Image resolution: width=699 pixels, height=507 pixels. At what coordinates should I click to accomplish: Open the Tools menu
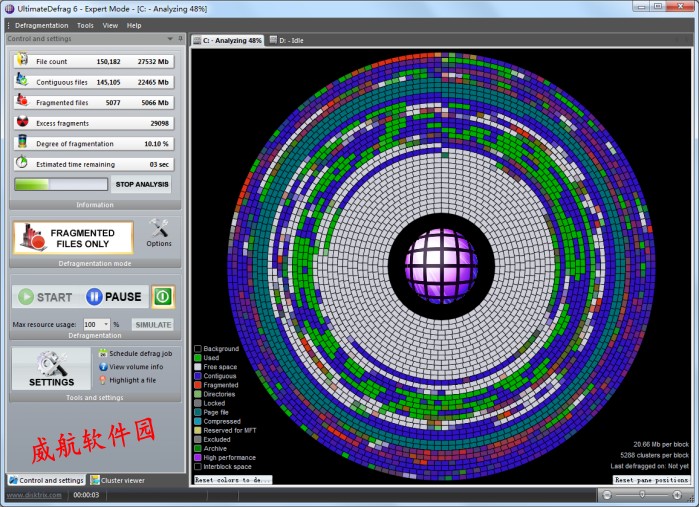tap(85, 25)
